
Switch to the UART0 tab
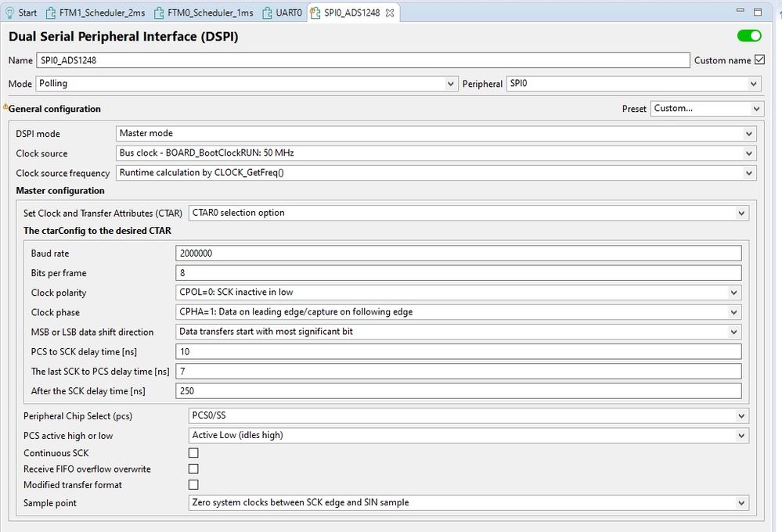coord(283,13)
